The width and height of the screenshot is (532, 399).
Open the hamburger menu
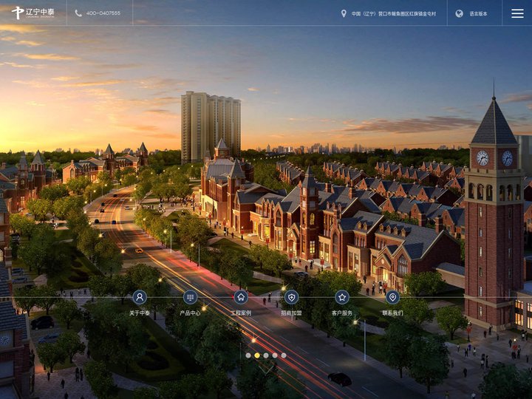point(517,13)
